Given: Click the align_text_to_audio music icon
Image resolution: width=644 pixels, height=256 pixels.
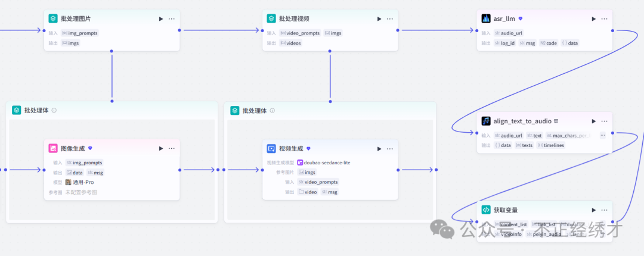Looking at the screenshot, I should point(486,121).
